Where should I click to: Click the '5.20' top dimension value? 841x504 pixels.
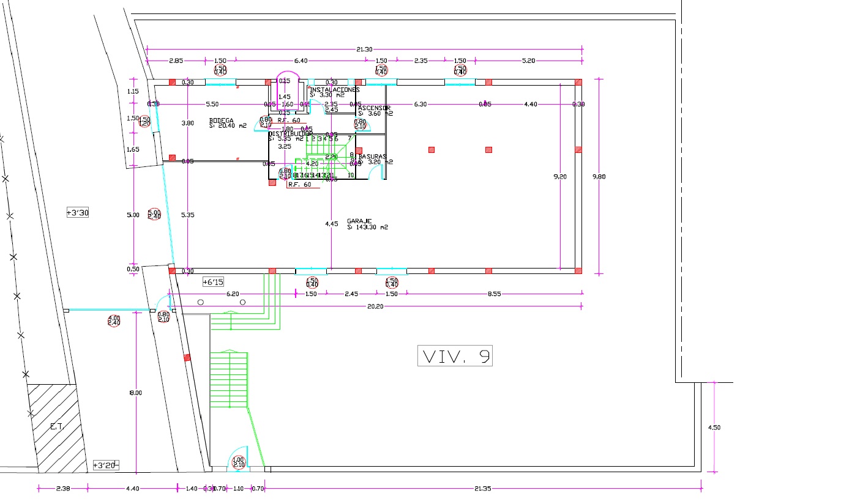pos(528,61)
